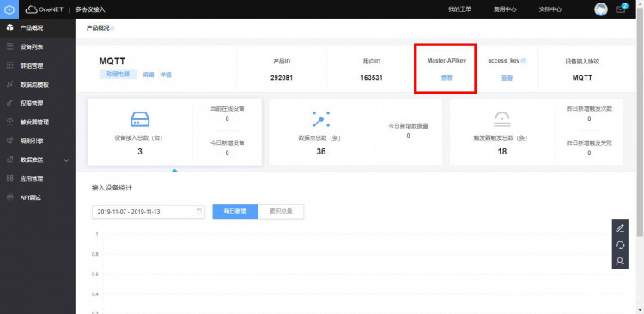Click the 制暖电器 category tag
The width and height of the screenshot is (644, 314).
[x=118, y=75]
